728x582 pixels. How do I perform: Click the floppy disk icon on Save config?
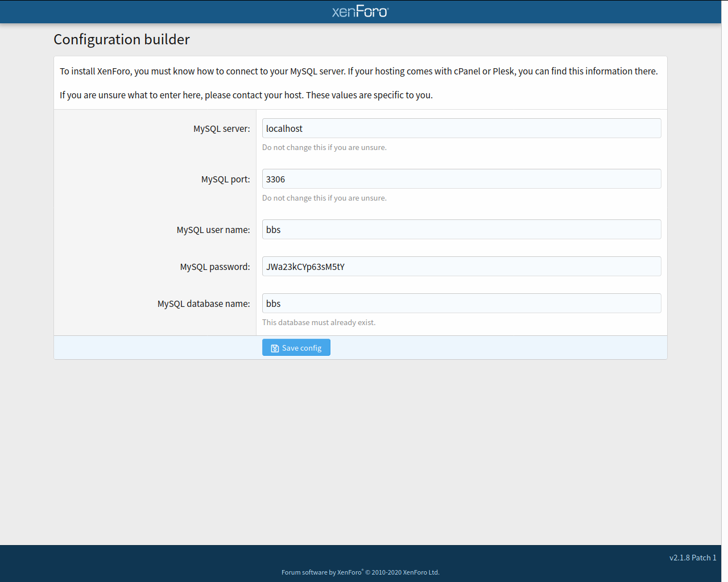[275, 348]
